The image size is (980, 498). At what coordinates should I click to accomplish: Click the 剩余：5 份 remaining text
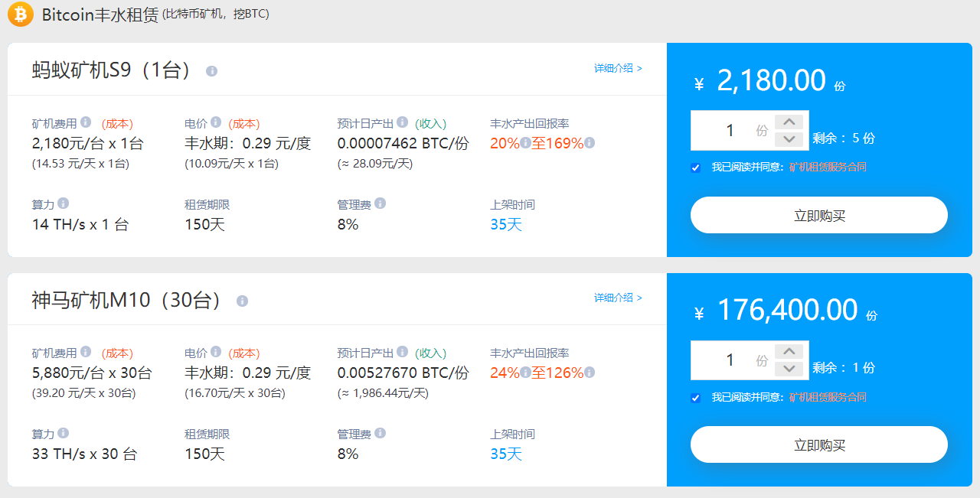click(x=844, y=138)
